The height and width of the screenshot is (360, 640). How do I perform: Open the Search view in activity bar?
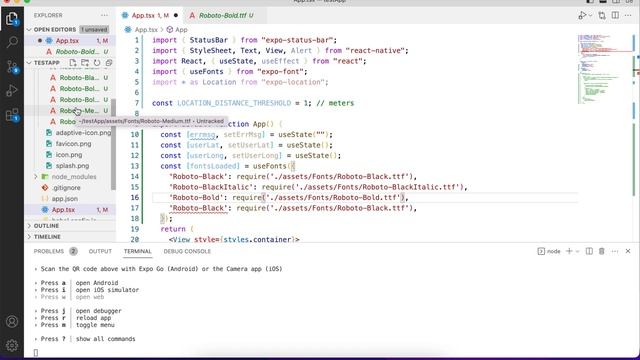pyautogui.click(x=12, y=42)
